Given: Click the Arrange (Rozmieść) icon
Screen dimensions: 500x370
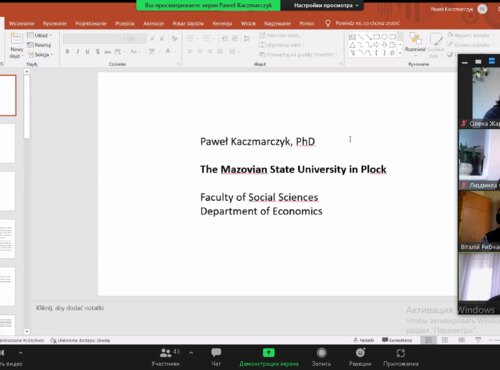Looking at the screenshot, I should pyautogui.click(x=415, y=39).
